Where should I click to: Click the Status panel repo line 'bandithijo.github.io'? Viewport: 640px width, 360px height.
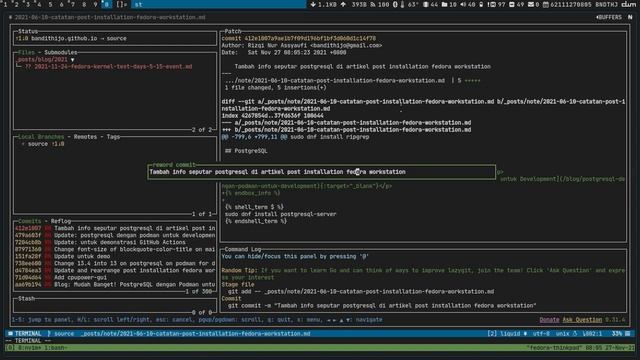coord(71,38)
